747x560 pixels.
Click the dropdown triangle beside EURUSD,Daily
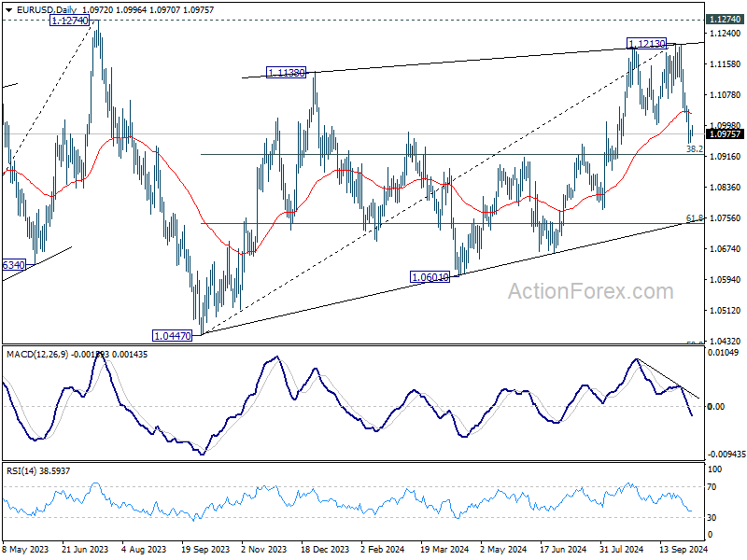coord(9,9)
